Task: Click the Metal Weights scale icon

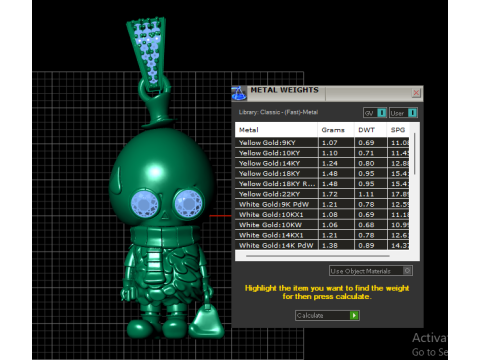Action: pyautogui.click(x=239, y=93)
